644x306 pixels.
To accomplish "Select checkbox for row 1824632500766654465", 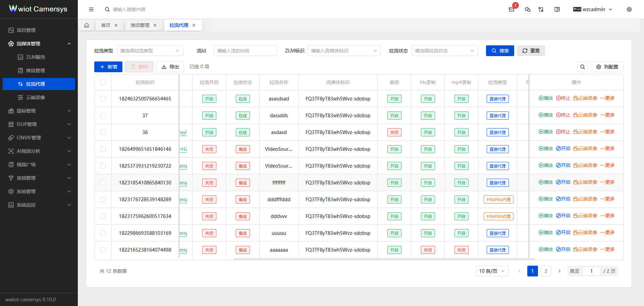I will click(103, 99).
